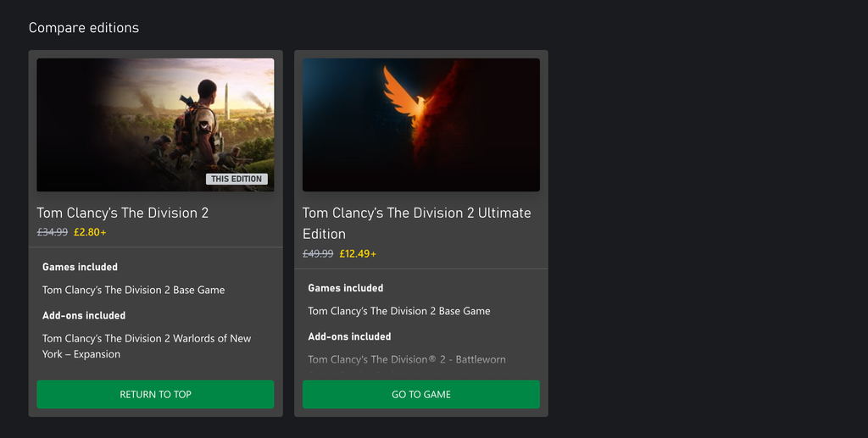Viewport: 868px width, 438px height.
Task: Click Games included heading in Ultimate Edition card
Action: point(345,288)
